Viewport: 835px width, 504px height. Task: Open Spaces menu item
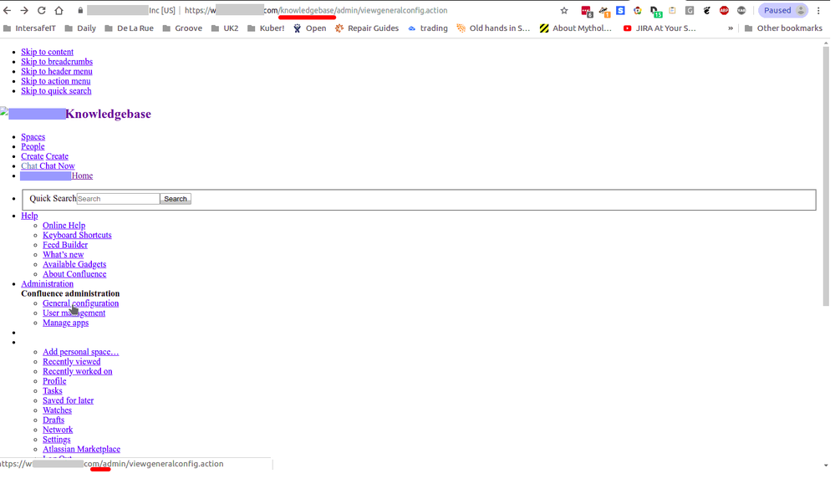coord(33,137)
